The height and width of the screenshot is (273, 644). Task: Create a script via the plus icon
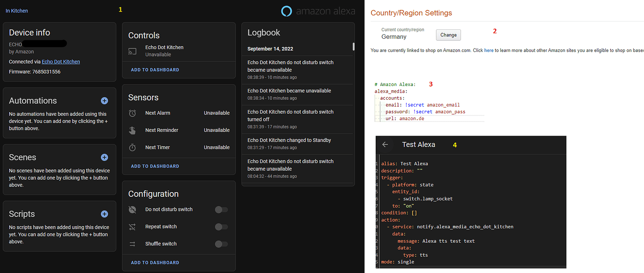click(104, 214)
